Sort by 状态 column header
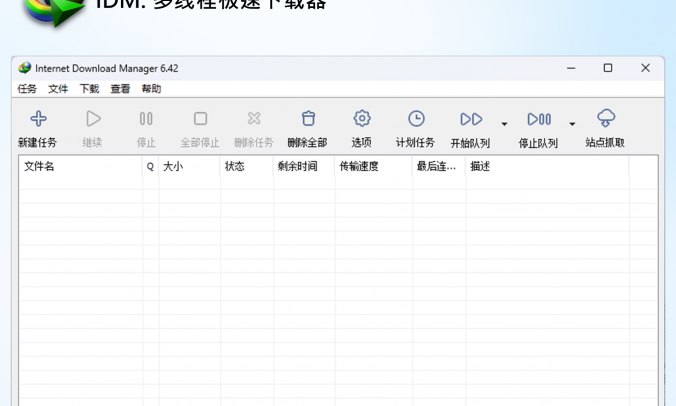This screenshot has width=676, height=406. click(247, 166)
